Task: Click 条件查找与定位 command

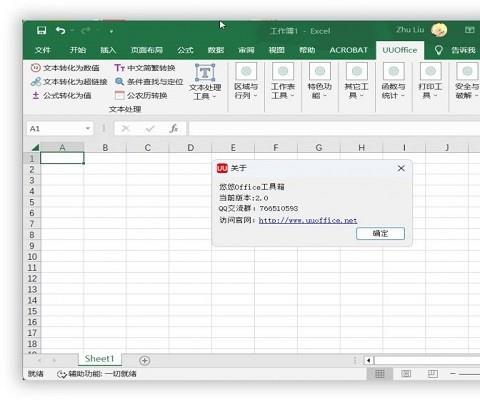Action: [149, 82]
